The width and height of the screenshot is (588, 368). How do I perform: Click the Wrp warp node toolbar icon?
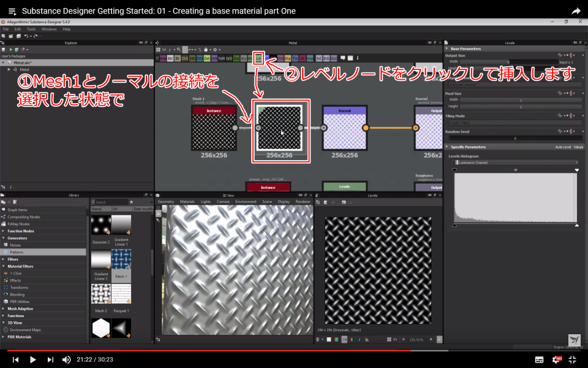coord(310,58)
